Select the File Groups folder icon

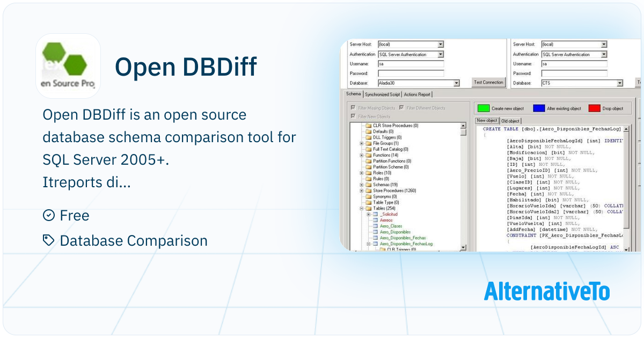(x=368, y=143)
